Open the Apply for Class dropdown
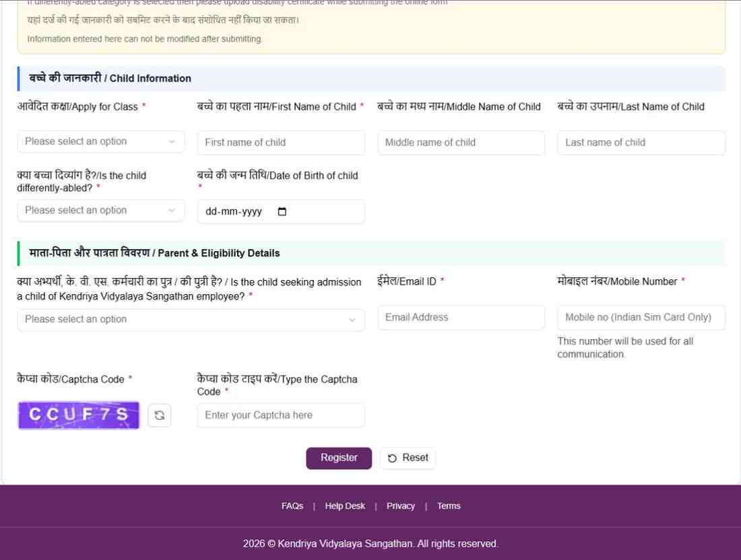741x560 pixels. pos(100,141)
